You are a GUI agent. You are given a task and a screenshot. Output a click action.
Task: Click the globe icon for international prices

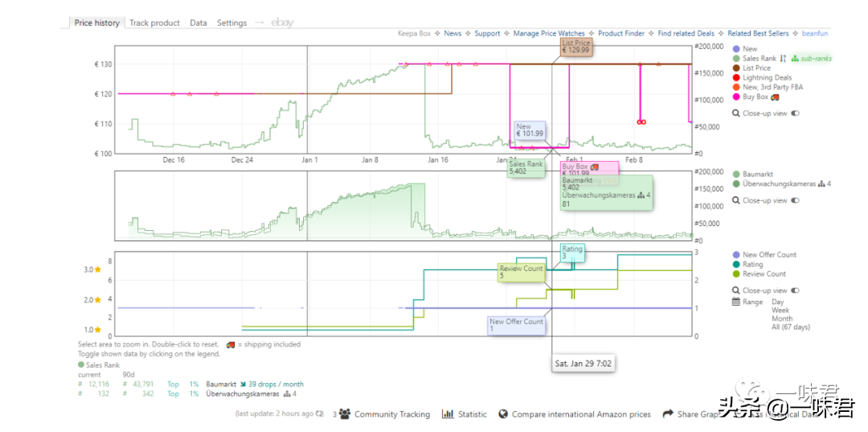click(503, 413)
